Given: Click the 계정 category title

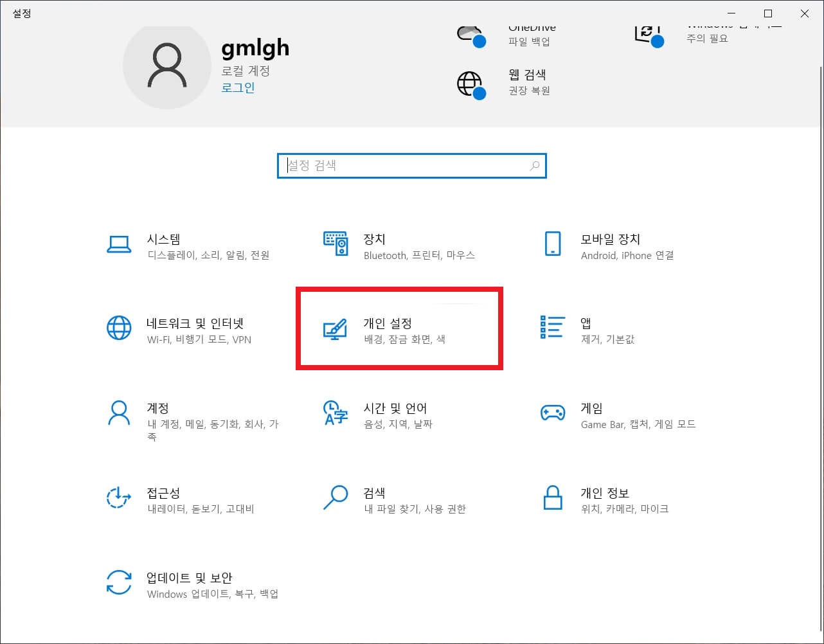Looking at the screenshot, I should pyautogui.click(x=158, y=408).
